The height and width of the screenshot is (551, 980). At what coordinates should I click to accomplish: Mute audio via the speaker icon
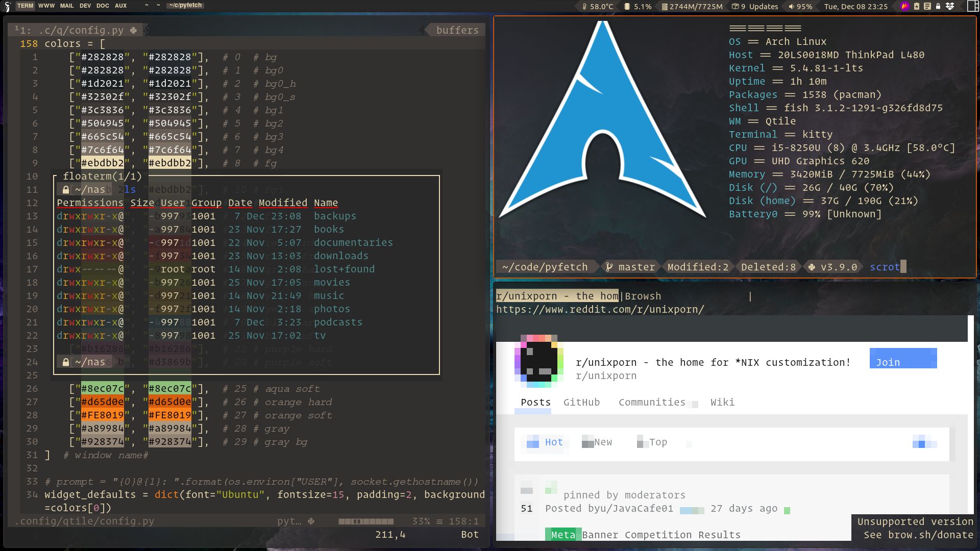(793, 7)
